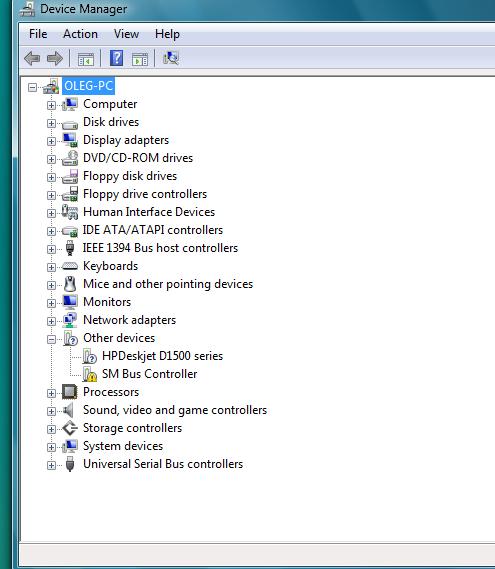Open the Action menu
The image size is (495, 569).
pos(80,34)
